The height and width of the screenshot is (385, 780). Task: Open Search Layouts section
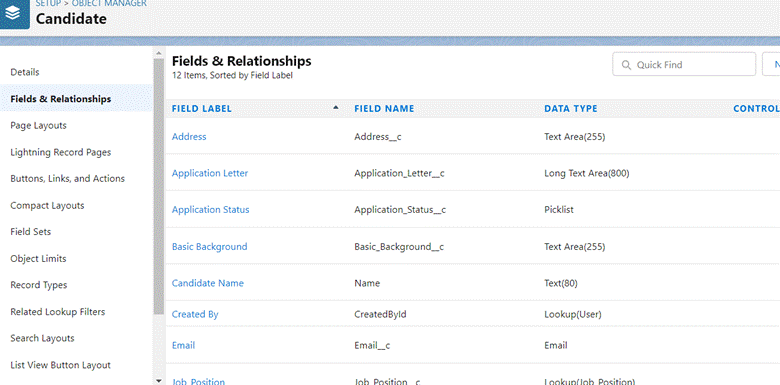point(42,338)
